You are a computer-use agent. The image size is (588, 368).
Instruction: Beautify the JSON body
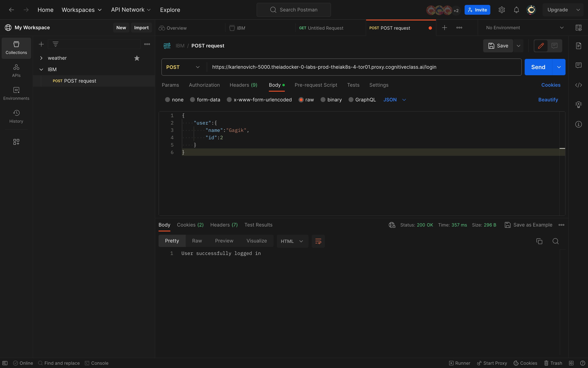[548, 100]
